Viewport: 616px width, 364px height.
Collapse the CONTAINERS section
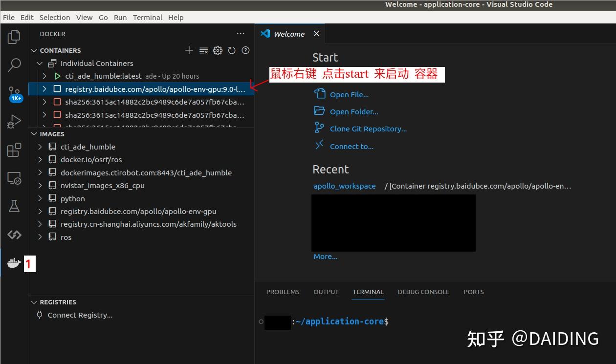(x=34, y=50)
